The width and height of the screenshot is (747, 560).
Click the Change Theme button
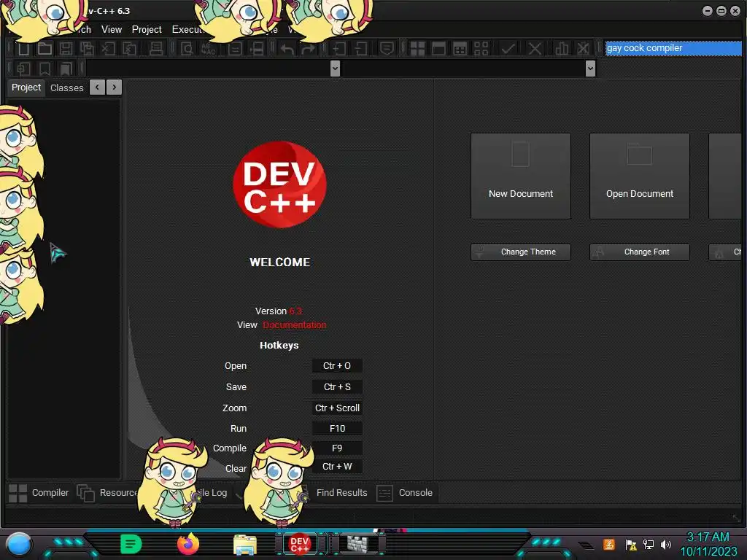[521, 252]
